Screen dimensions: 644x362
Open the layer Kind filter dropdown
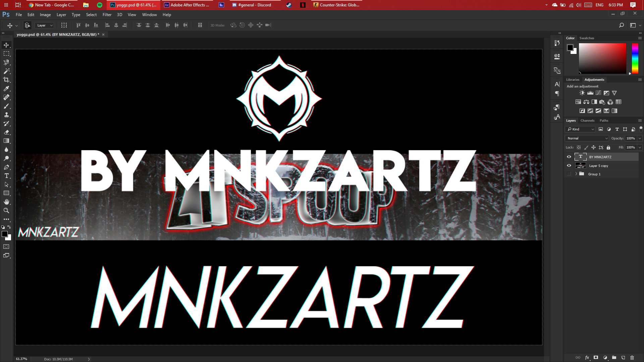pyautogui.click(x=580, y=129)
